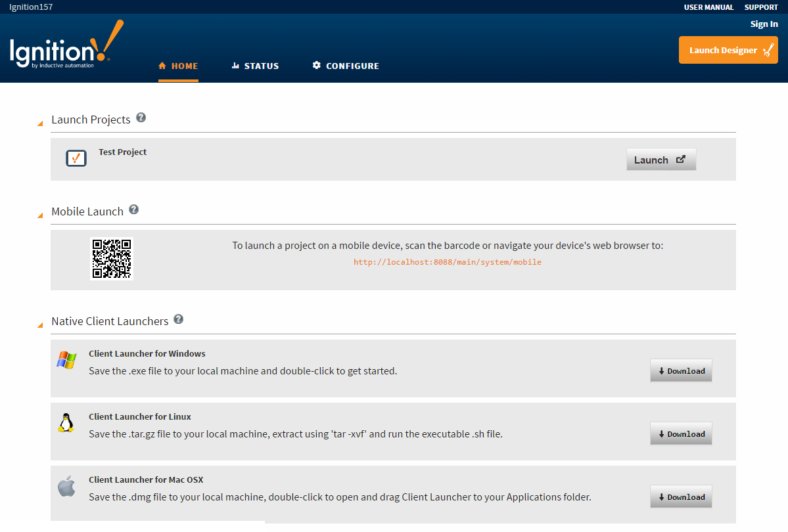Click the mobile launch QR code
The image size is (788, 532).
(112, 259)
